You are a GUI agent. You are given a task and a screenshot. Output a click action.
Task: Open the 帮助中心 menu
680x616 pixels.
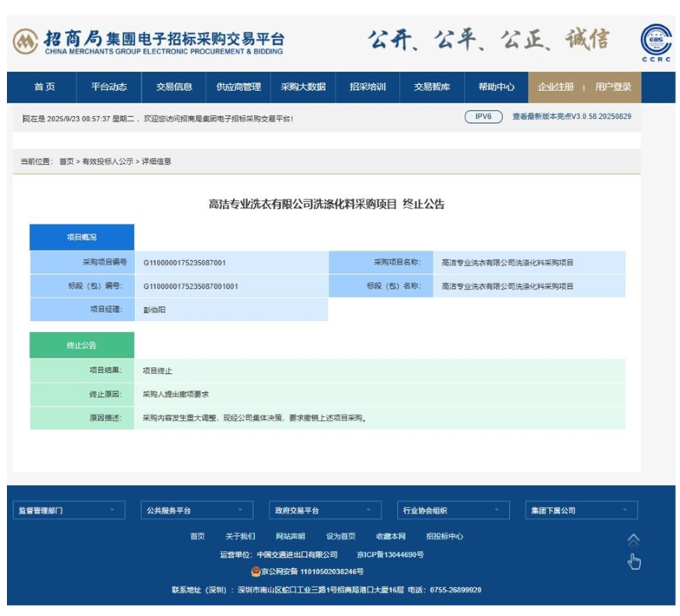[x=496, y=87]
